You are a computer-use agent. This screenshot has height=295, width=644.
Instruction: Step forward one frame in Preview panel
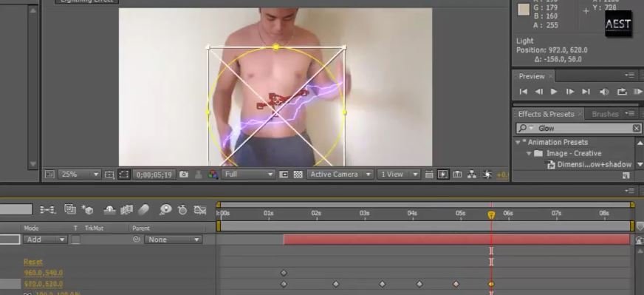(569, 92)
